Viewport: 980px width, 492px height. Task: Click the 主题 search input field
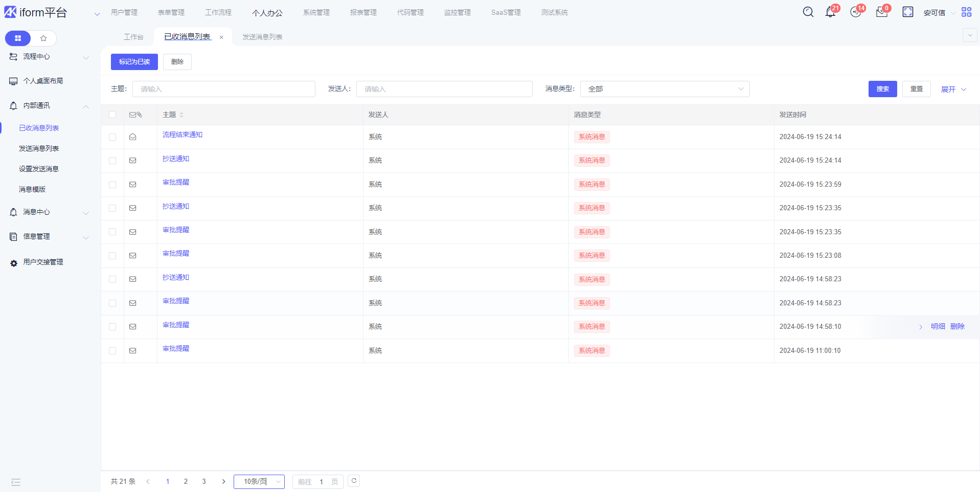click(223, 89)
